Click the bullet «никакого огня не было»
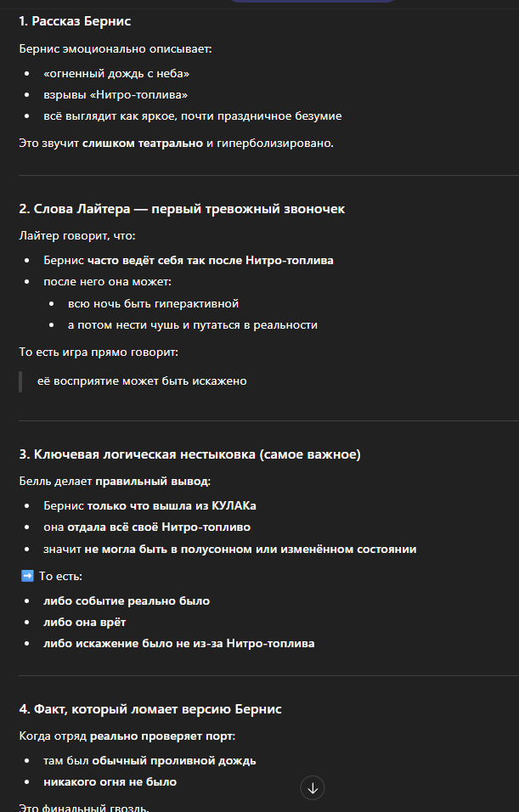519x812 pixels. coord(110,781)
